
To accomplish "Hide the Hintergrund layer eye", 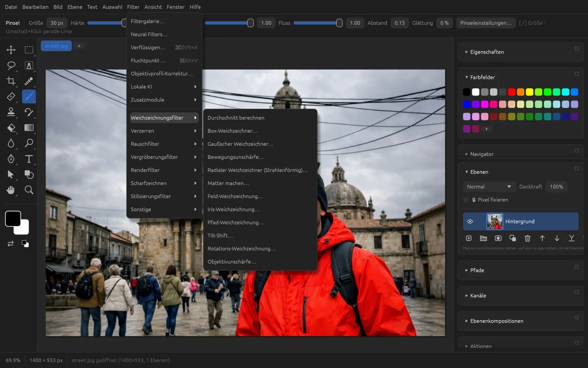I will [x=470, y=222].
